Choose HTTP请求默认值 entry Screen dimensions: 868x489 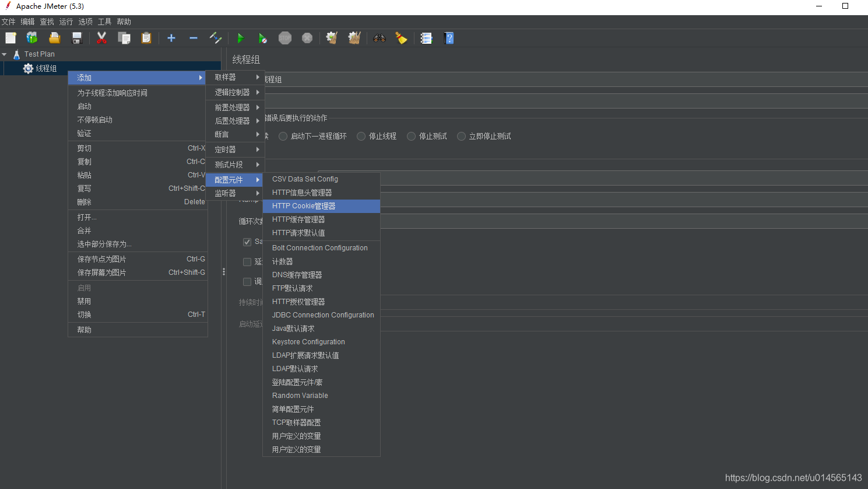[x=321, y=233]
